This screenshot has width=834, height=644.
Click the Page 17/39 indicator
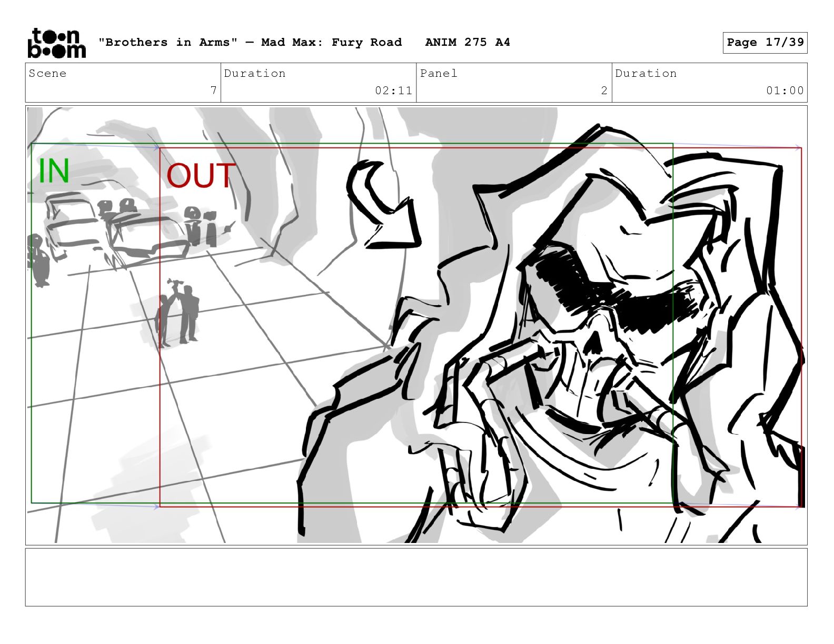coord(765,43)
